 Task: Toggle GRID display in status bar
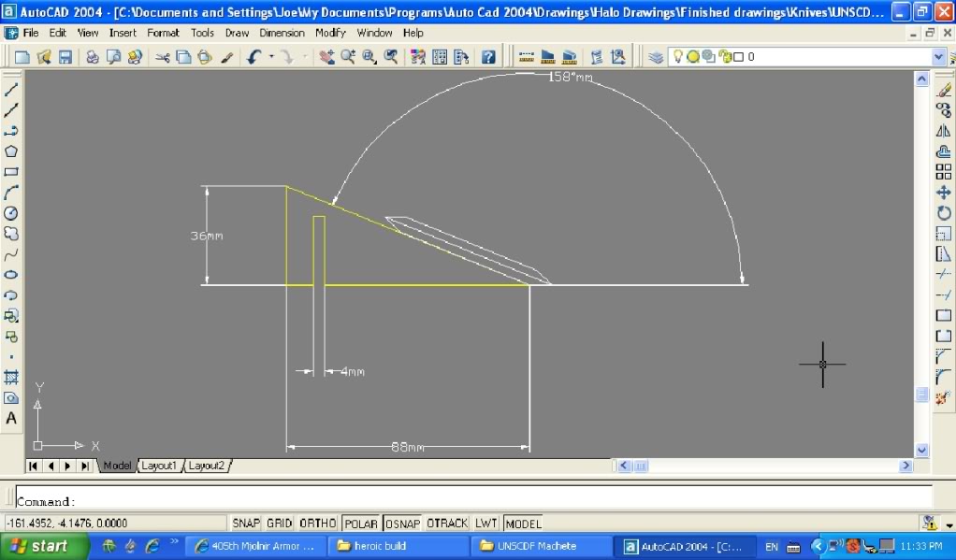point(280,524)
